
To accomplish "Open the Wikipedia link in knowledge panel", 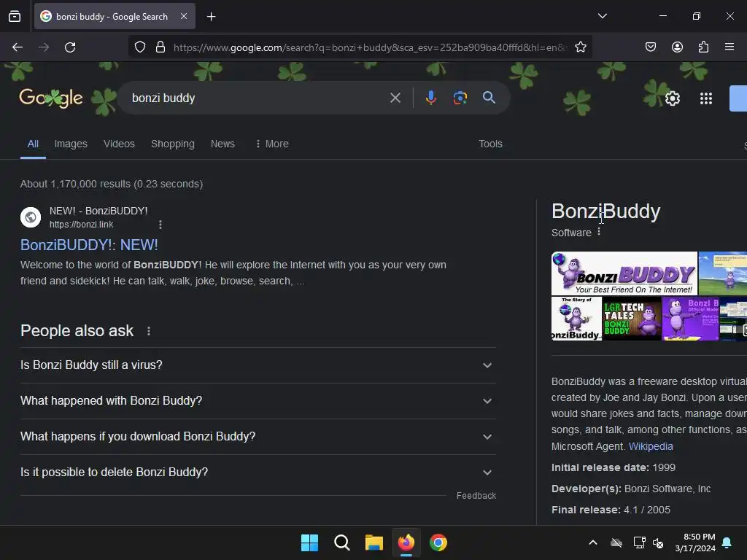I will pyautogui.click(x=650, y=447).
